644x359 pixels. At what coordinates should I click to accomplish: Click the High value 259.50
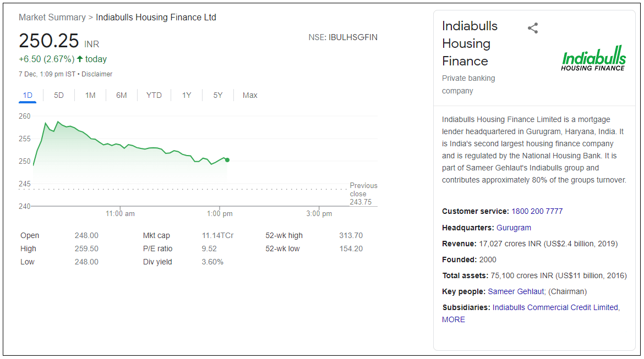[86, 248]
